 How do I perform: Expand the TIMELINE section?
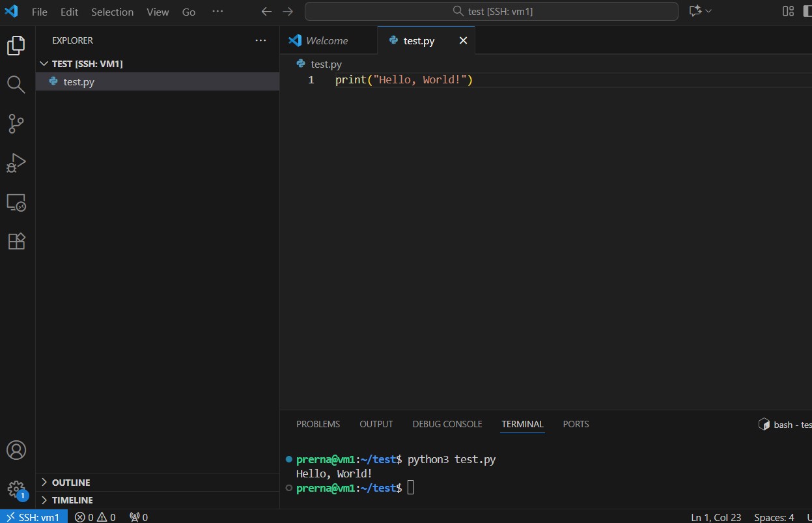[x=72, y=500]
